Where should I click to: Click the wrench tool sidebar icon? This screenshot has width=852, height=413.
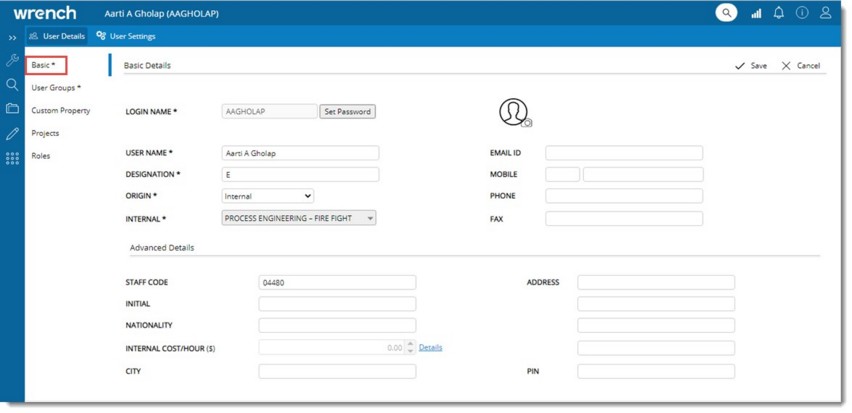(12, 61)
